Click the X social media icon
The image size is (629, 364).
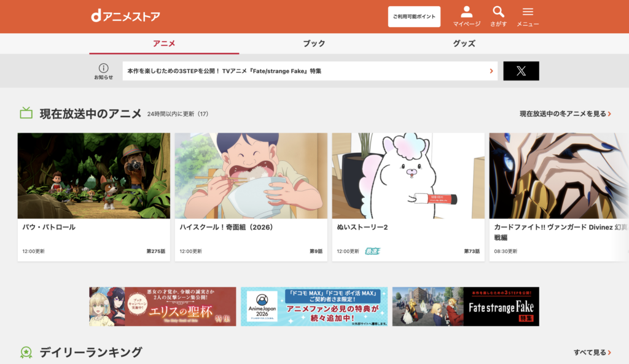(521, 71)
